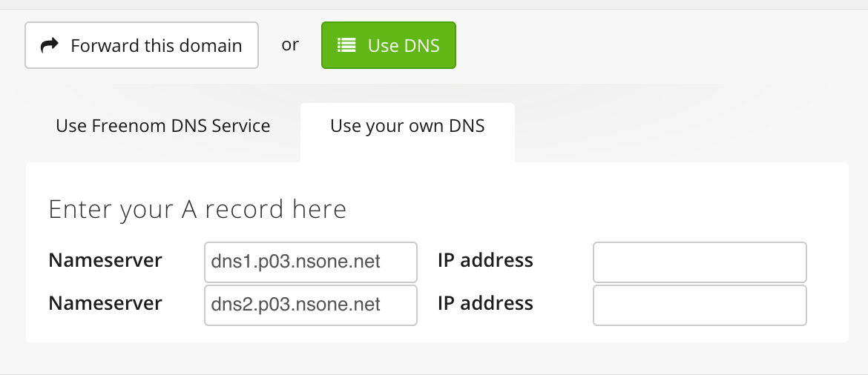The height and width of the screenshot is (375, 868).
Task: Click the second Nameserver label
Action: 105,303
